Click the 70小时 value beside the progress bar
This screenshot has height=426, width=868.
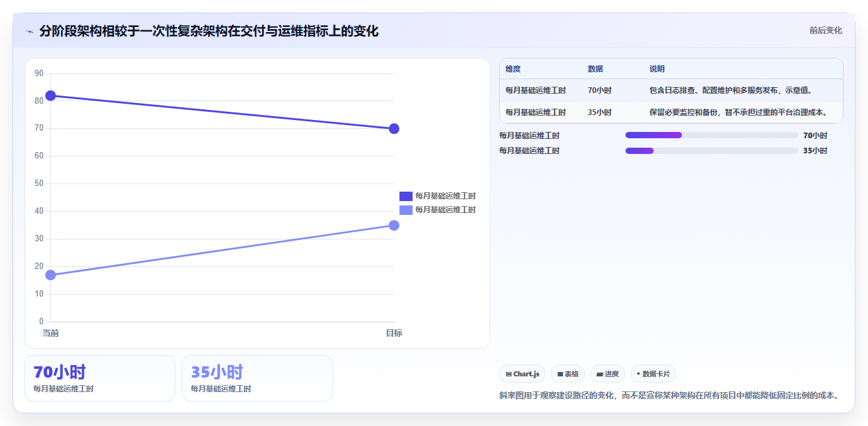[x=815, y=135]
